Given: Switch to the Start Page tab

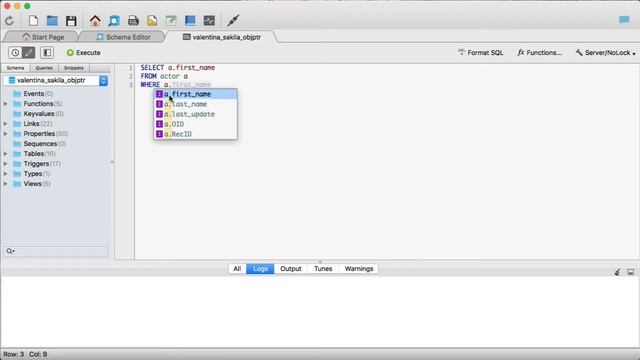Looking at the screenshot, I should click(x=42, y=37).
